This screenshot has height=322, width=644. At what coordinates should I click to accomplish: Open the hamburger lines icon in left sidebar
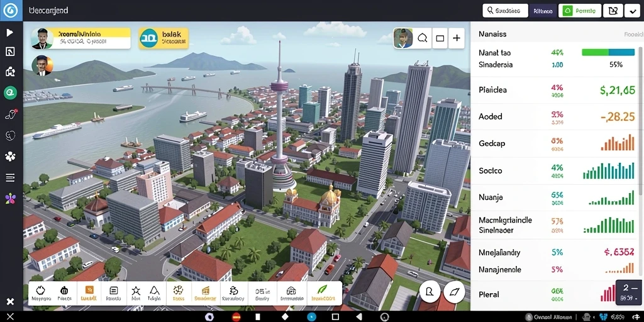point(10,177)
